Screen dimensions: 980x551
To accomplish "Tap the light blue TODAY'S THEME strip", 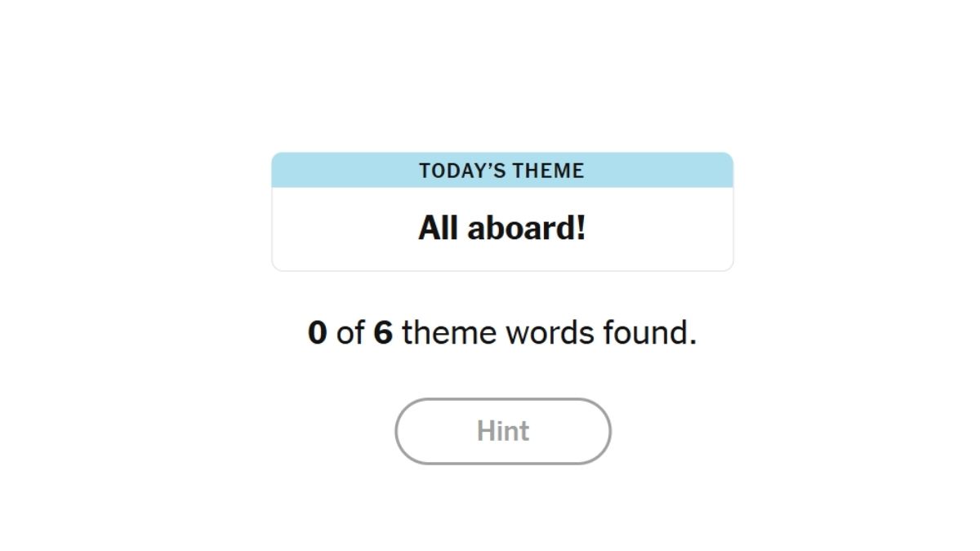I will (501, 170).
